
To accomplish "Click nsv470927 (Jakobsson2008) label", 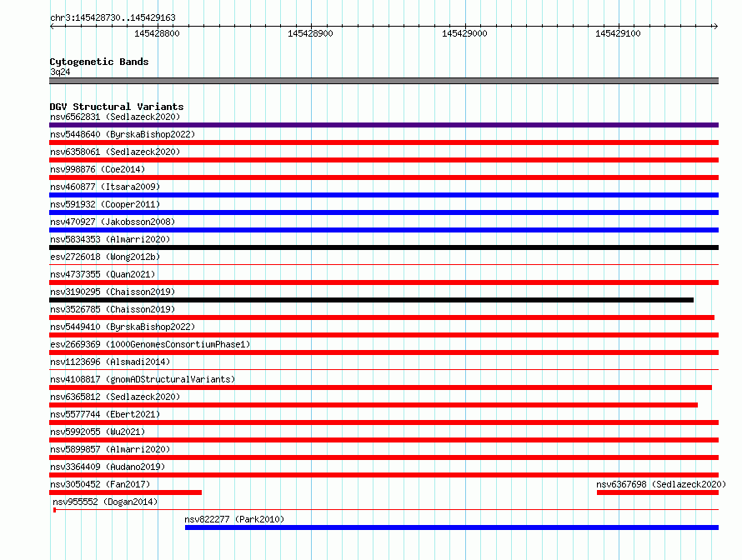I will point(113,222).
